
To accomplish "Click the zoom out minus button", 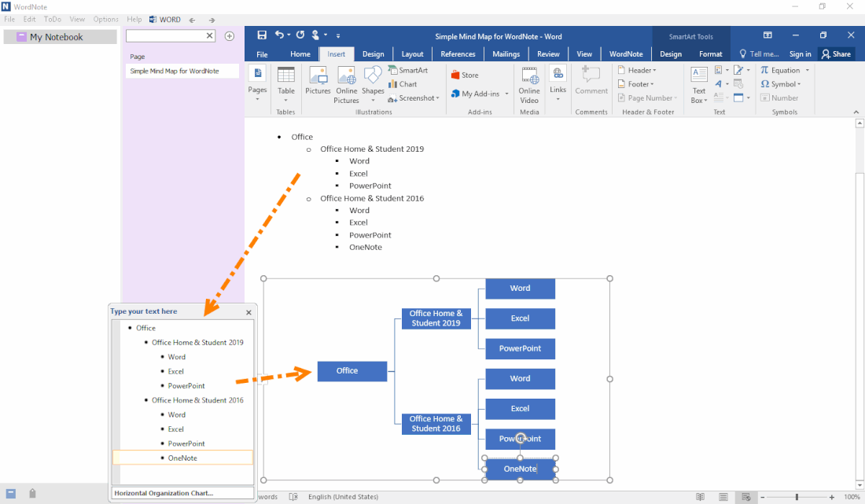I will pos(763,498).
